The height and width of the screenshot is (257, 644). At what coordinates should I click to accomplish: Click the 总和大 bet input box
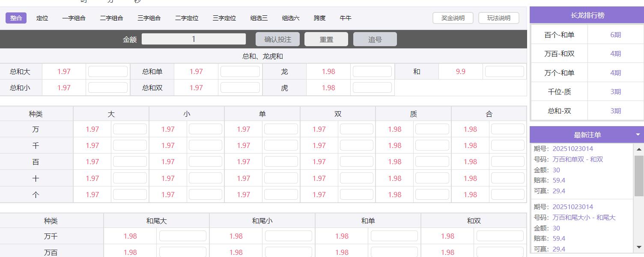[108, 71]
